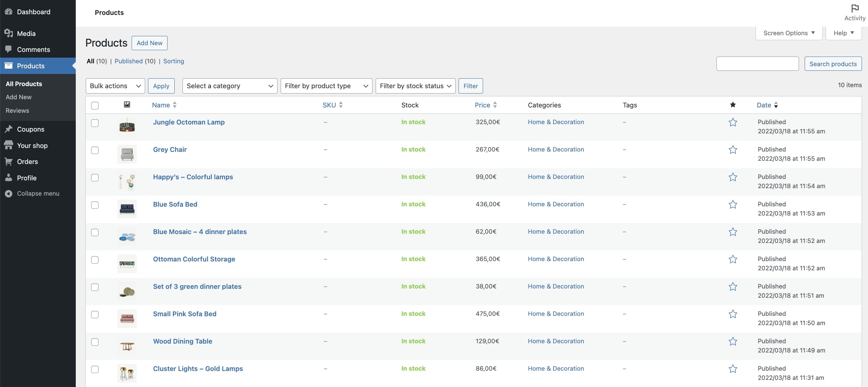Open Filter by stock status dropdown
Screen dimensions: 868x387
click(x=416, y=86)
